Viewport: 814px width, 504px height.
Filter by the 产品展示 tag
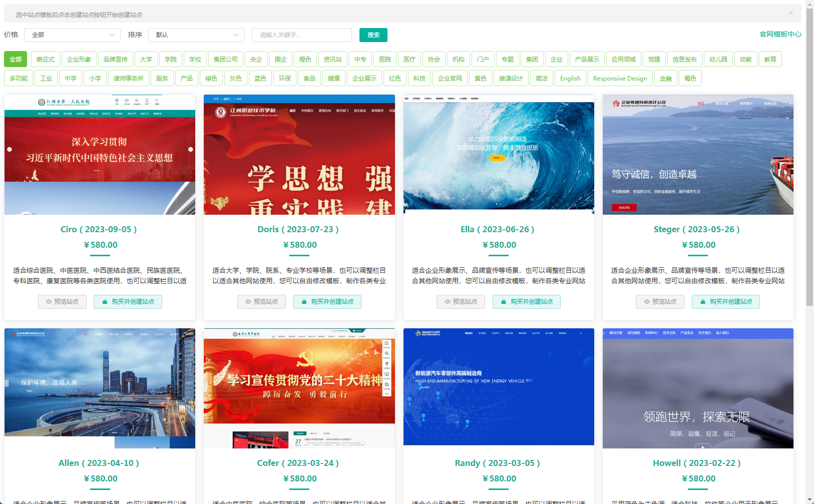[x=587, y=59]
